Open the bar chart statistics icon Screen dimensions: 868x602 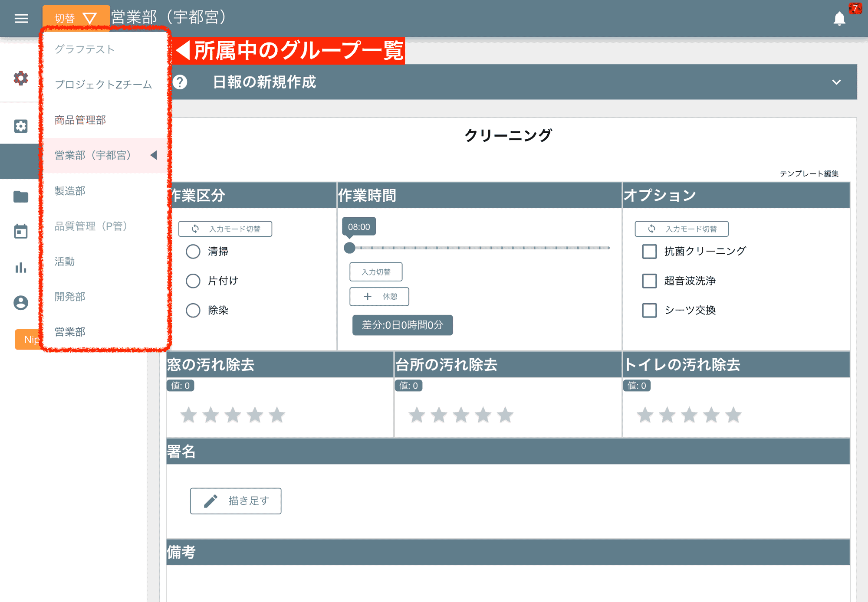coord(21,268)
